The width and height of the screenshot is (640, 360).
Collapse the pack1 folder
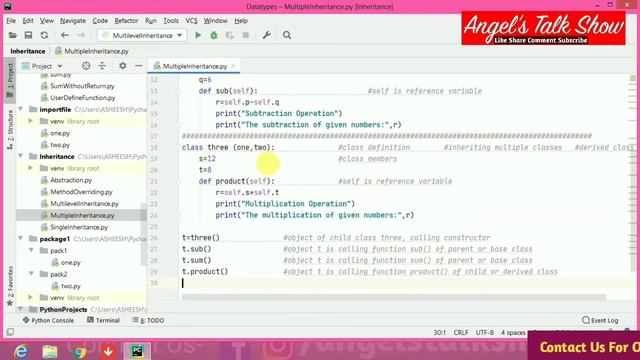pos(31,251)
